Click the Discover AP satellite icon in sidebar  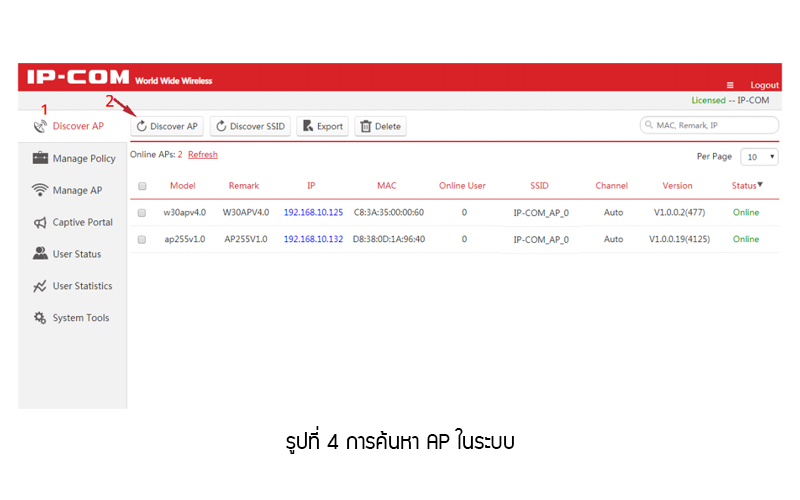pyautogui.click(x=40, y=126)
